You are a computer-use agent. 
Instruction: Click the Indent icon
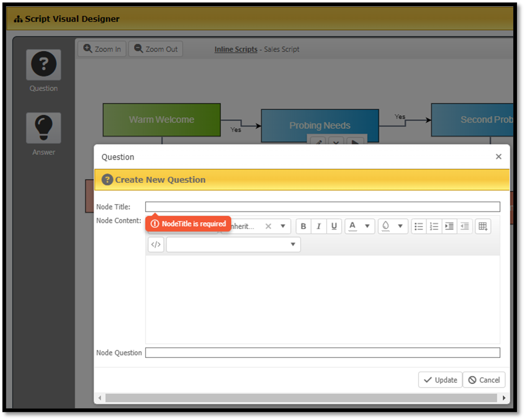pos(449,226)
